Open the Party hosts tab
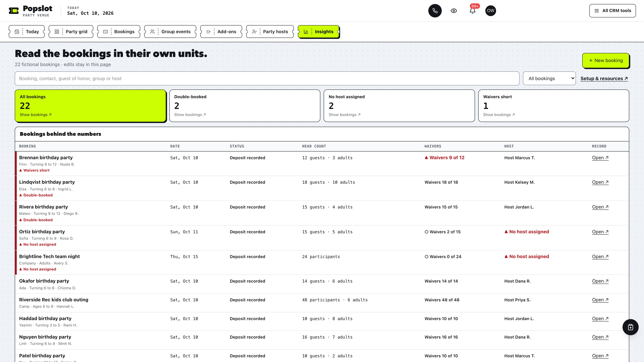This screenshot has width=644, height=362. pyautogui.click(x=270, y=32)
